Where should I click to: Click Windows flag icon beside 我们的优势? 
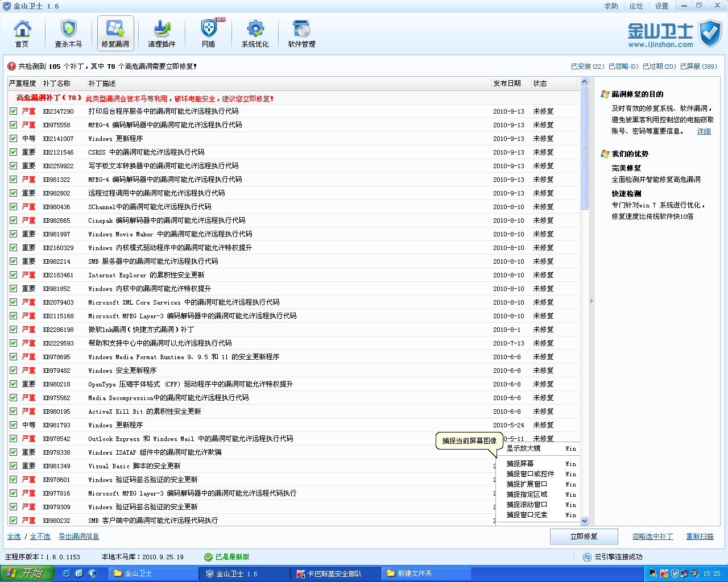pyautogui.click(x=605, y=154)
